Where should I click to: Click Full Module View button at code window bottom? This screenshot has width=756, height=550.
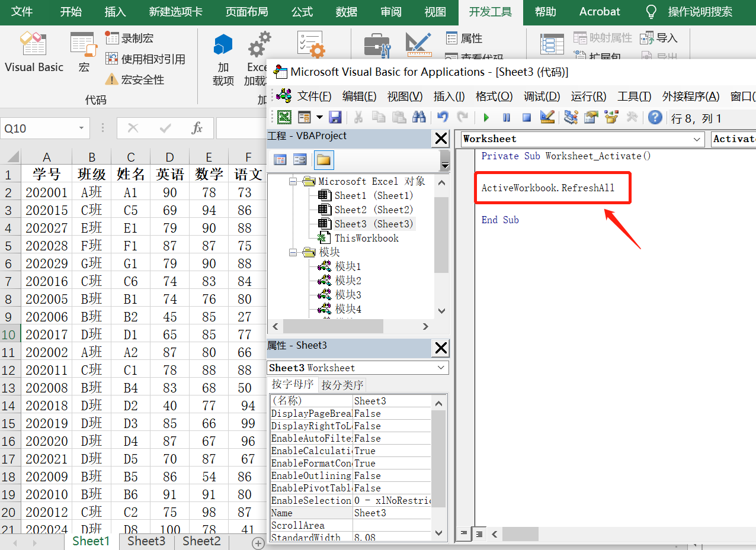[x=479, y=533]
